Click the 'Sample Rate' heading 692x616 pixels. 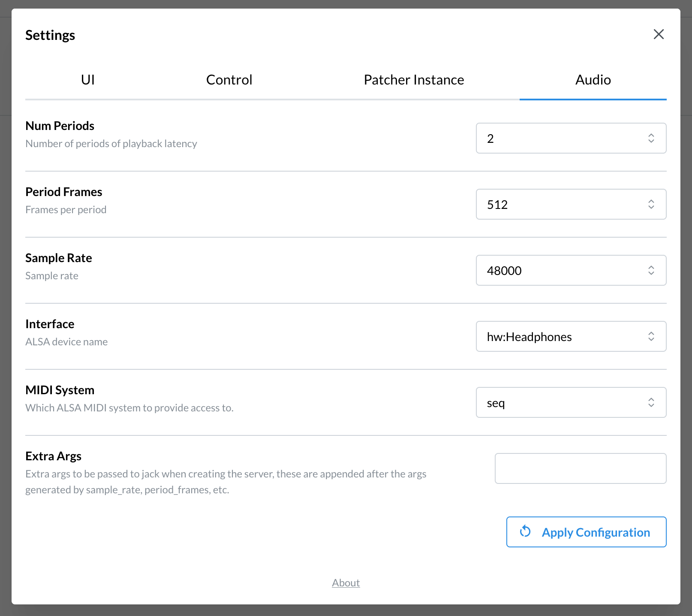tap(58, 258)
